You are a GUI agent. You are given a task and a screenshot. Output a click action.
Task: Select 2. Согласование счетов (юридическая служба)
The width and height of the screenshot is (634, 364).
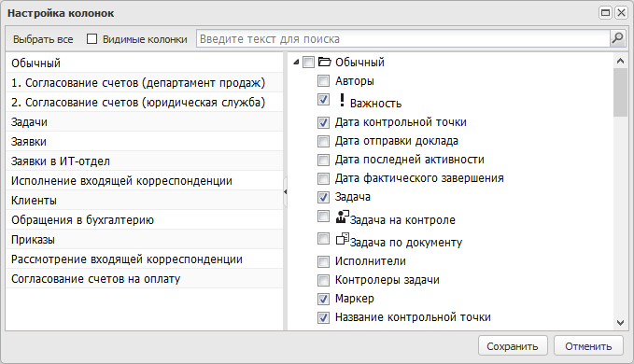click(145, 103)
